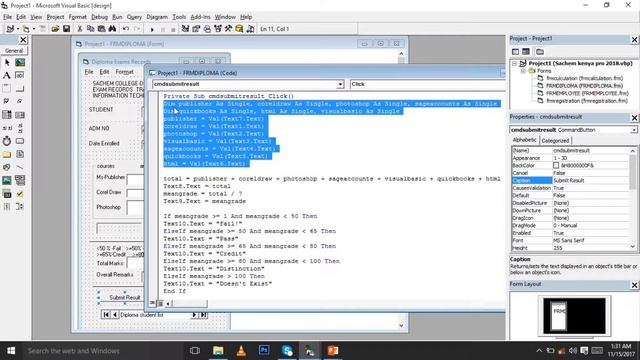The width and height of the screenshot is (640, 360).
Task: Open Project Explorer from the toolbar icon
Action: coord(185,29)
